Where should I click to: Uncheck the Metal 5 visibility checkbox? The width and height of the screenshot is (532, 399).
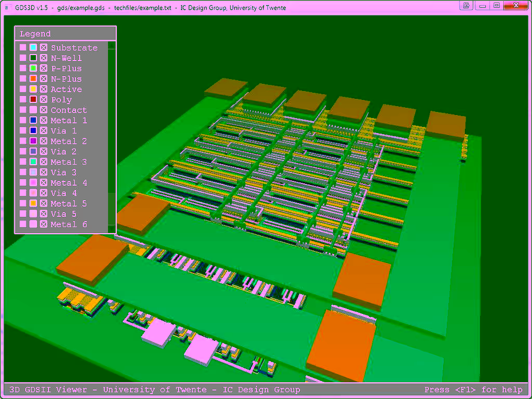(43, 203)
